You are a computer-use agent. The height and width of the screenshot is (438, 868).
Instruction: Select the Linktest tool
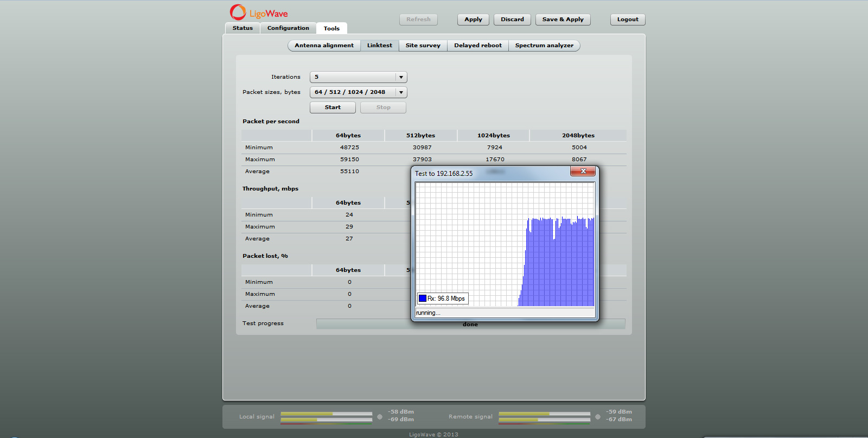379,46
